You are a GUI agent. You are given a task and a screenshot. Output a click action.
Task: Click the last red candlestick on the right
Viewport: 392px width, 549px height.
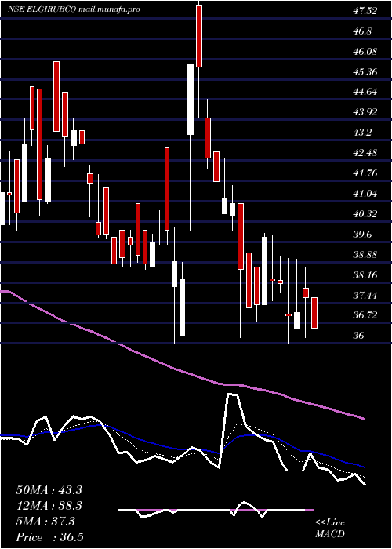point(314,313)
